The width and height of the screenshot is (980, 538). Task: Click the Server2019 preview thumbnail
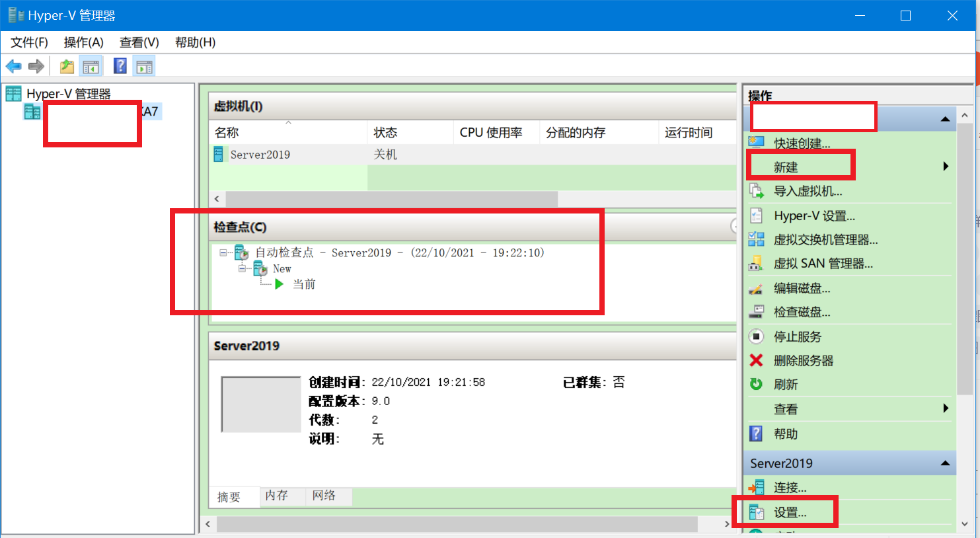261,404
